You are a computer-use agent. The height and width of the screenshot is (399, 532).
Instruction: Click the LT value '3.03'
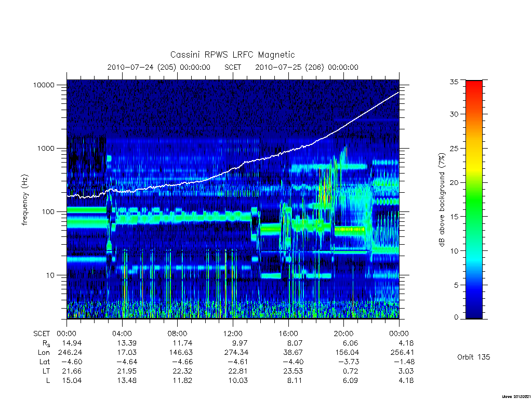point(406,371)
